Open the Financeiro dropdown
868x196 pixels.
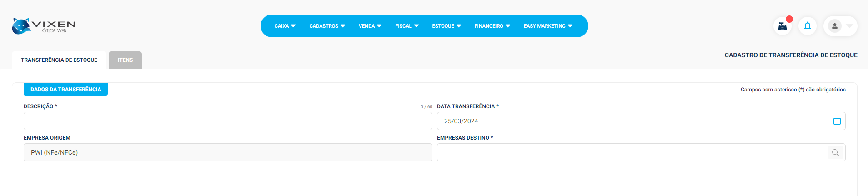pos(492,26)
